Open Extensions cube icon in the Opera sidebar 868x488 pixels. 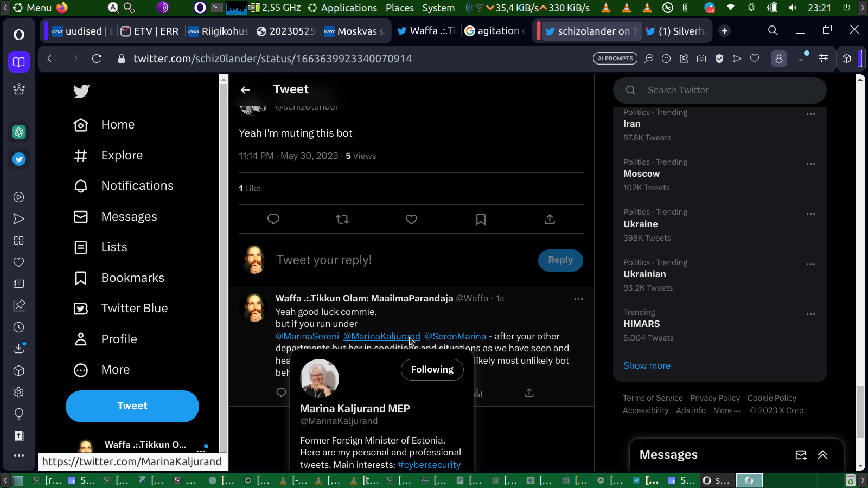[19, 371]
